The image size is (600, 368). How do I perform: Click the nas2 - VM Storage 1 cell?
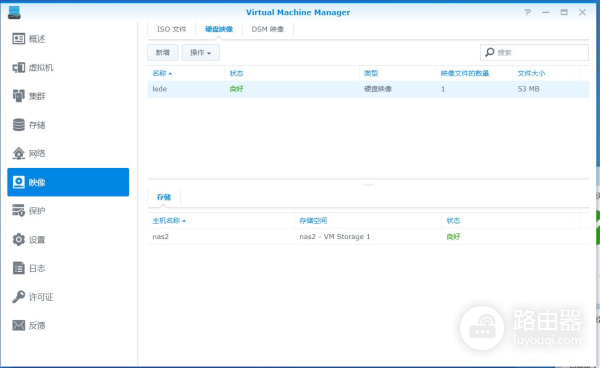(335, 236)
